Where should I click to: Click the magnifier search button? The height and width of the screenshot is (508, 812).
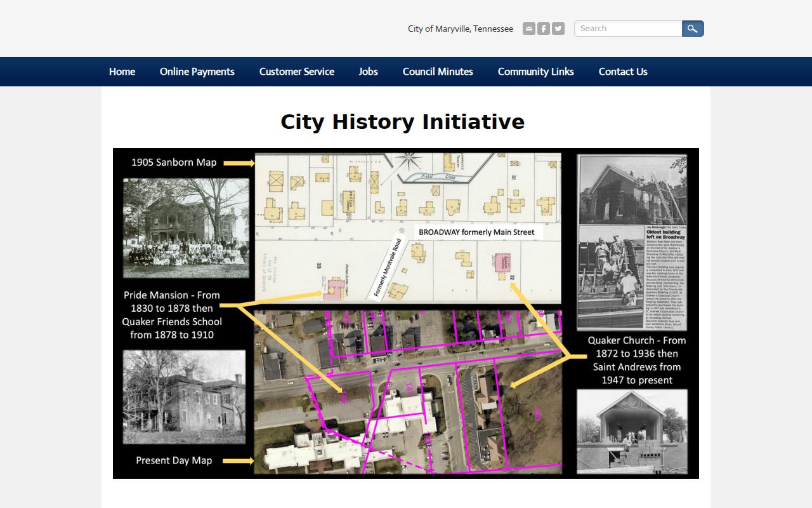pyautogui.click(x=693, y=29)
